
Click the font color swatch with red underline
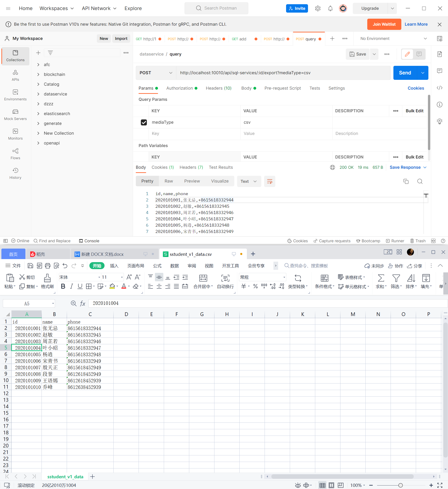[x=124, y=286]
